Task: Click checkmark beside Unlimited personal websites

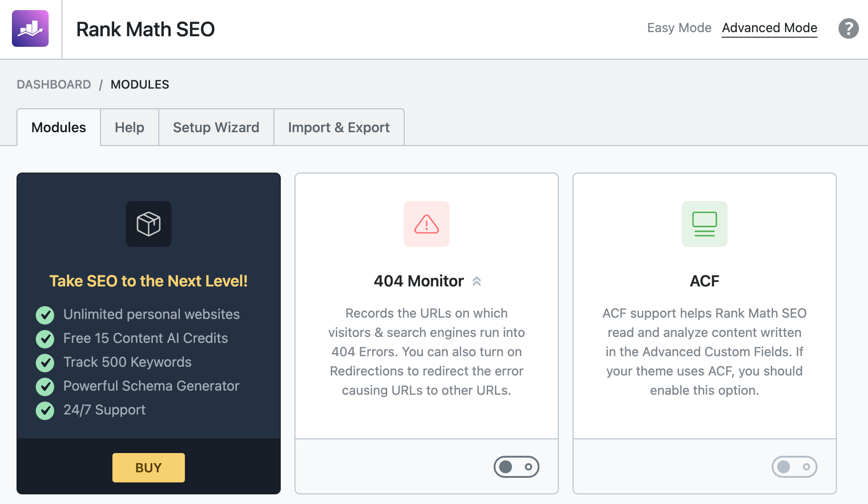Action: click(45, 315)
